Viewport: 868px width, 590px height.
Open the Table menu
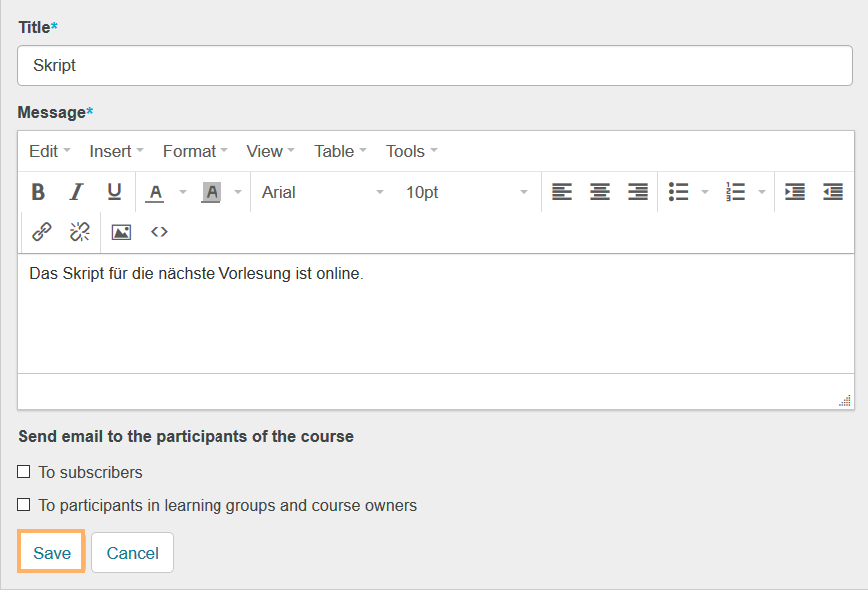click(340, 151)
